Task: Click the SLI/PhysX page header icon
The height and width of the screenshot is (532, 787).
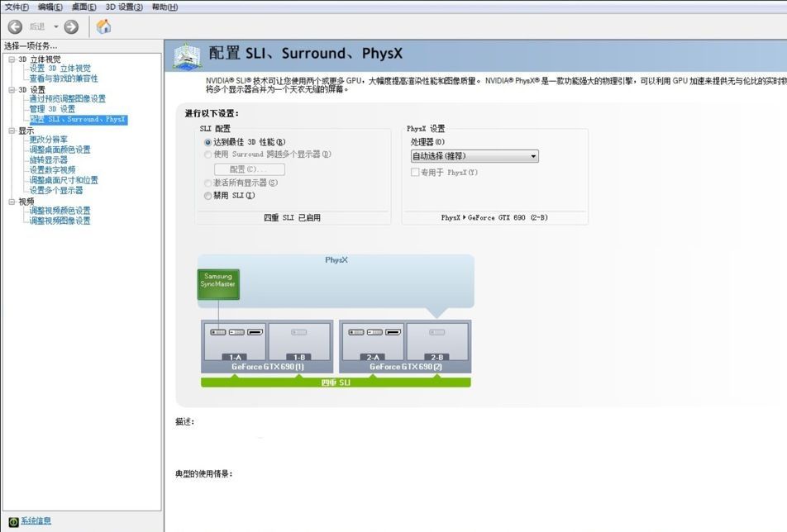Action: point(187,55)
